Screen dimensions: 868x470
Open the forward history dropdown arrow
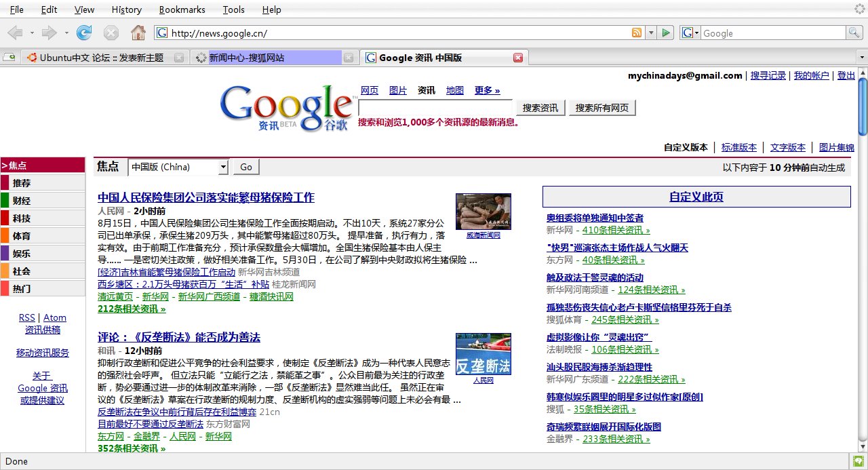(x=66, y=33)
